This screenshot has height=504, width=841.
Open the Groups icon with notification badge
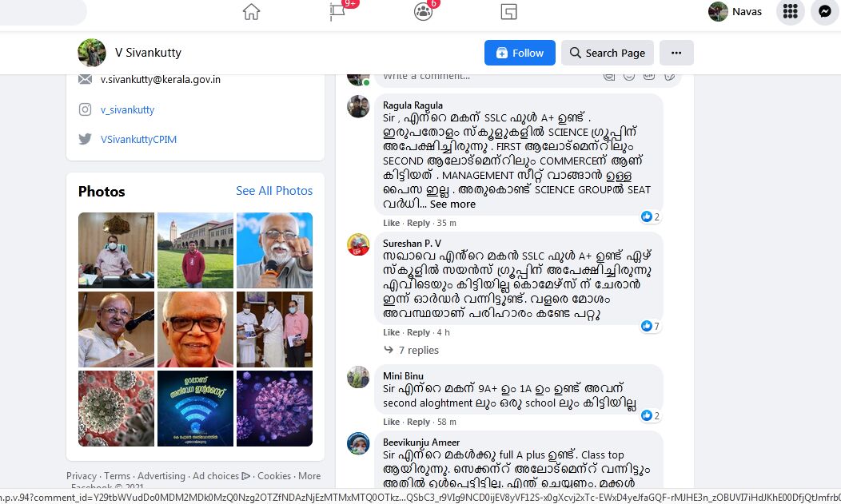point(423,11)
